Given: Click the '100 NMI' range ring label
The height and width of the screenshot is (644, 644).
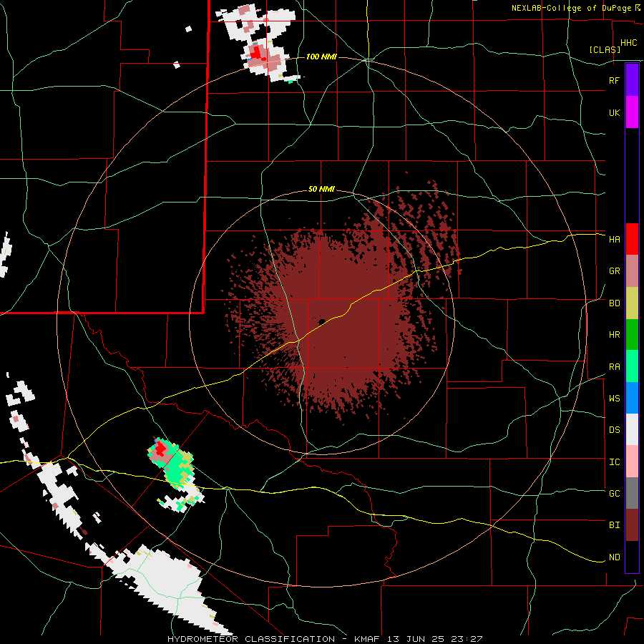Looking at the screenshot, I should point(321,57).
